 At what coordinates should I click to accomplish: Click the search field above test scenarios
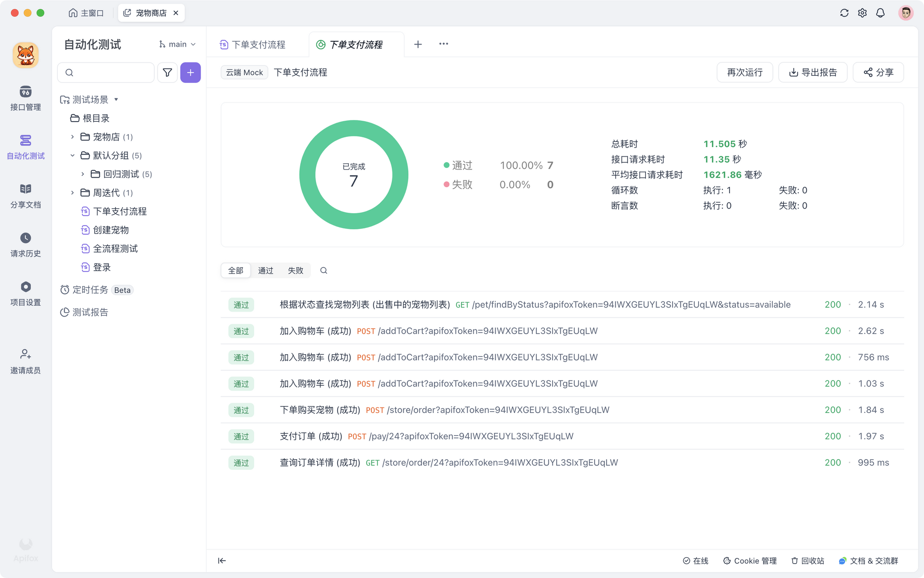pos(105,72)
